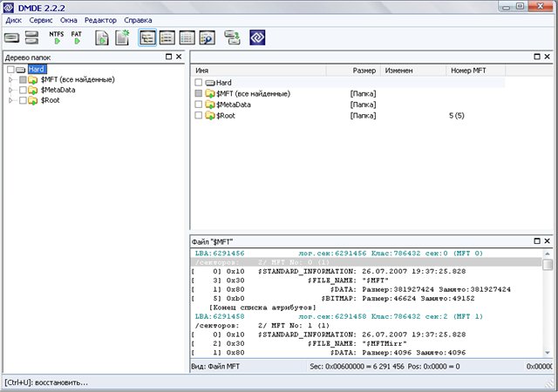Click the stacked disks partitions toolbar icon

[31, 37]
